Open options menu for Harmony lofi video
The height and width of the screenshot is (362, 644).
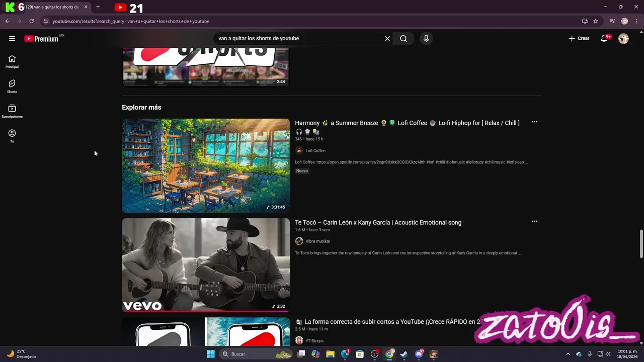click(534, 122)
